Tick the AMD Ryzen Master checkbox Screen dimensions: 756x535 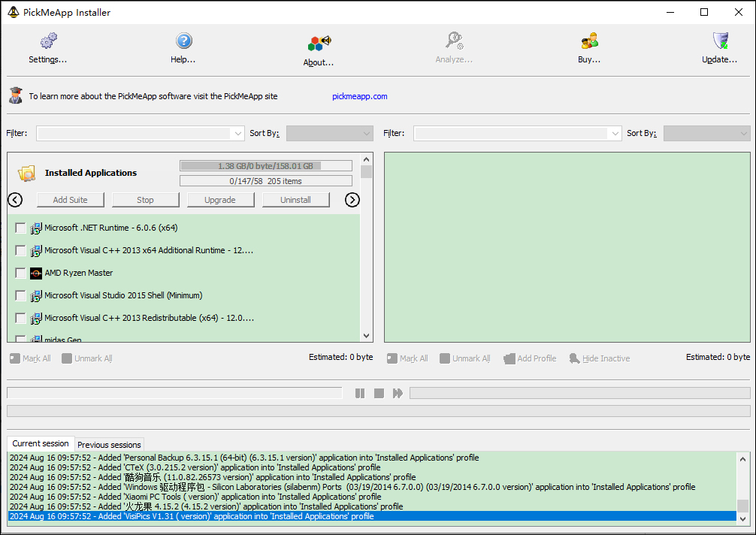20,274
